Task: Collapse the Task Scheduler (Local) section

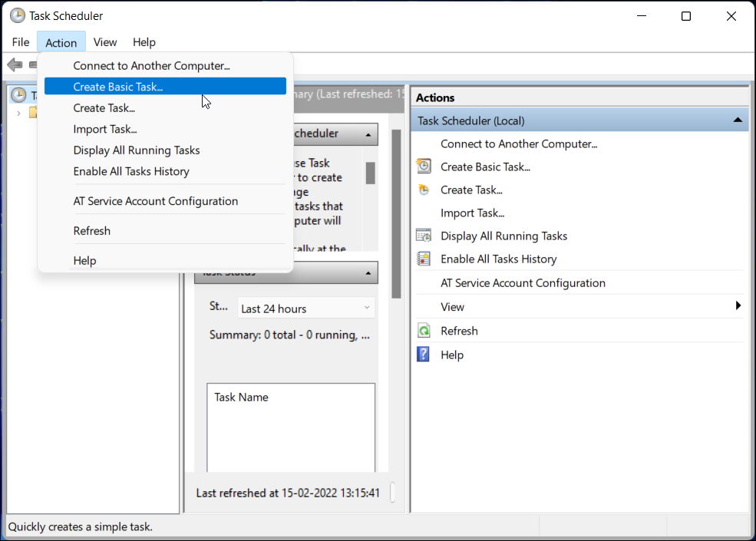Action: [738, 120]
